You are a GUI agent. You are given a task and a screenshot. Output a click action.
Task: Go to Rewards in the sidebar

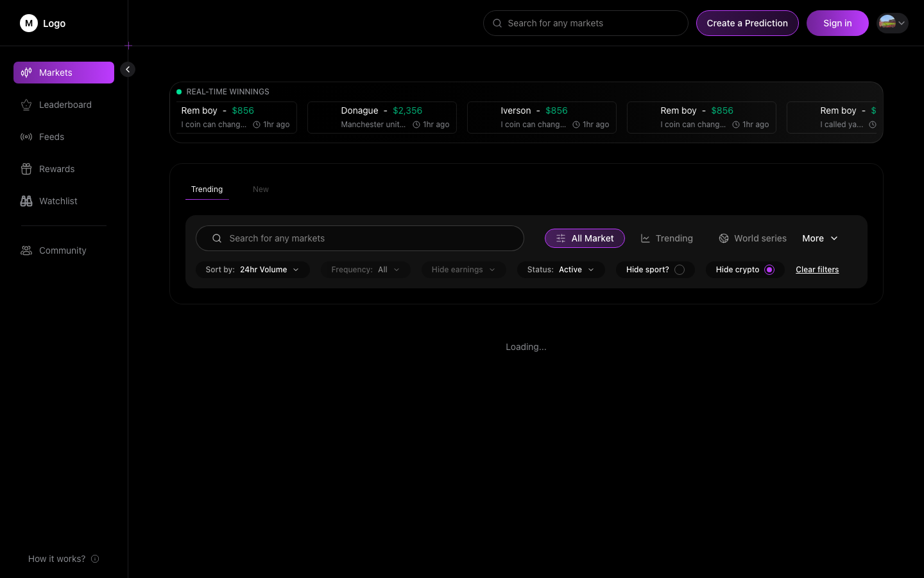point(64,169)
